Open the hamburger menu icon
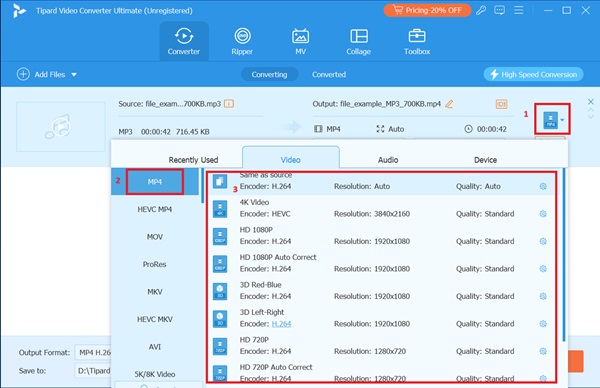 pos(518,10)
